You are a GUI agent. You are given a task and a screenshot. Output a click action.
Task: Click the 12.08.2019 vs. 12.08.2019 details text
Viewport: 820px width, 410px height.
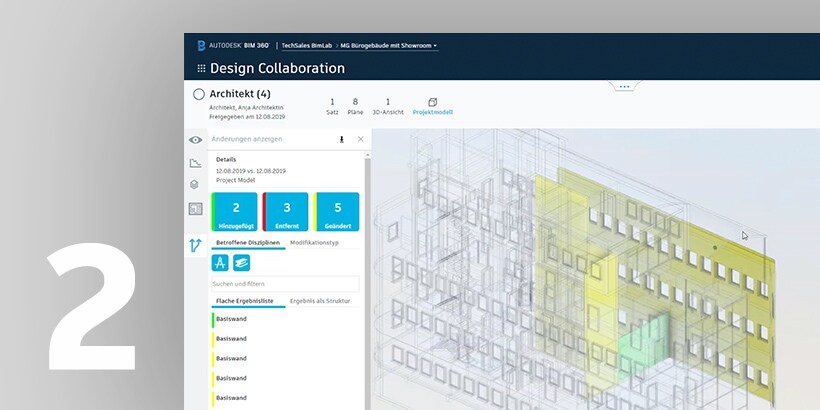(x=251, y=171)
